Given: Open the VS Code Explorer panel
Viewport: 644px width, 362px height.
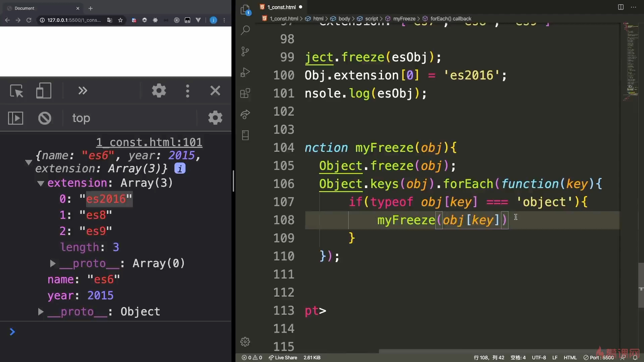Looking at the screenshot, I should coord(246,10).
